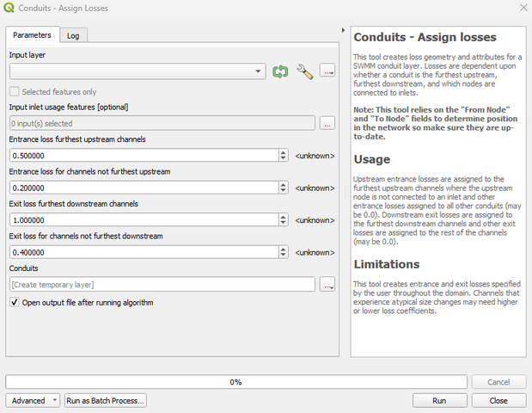Click Run as Batch Process button

pyautogui.click(x=106, y=400)
